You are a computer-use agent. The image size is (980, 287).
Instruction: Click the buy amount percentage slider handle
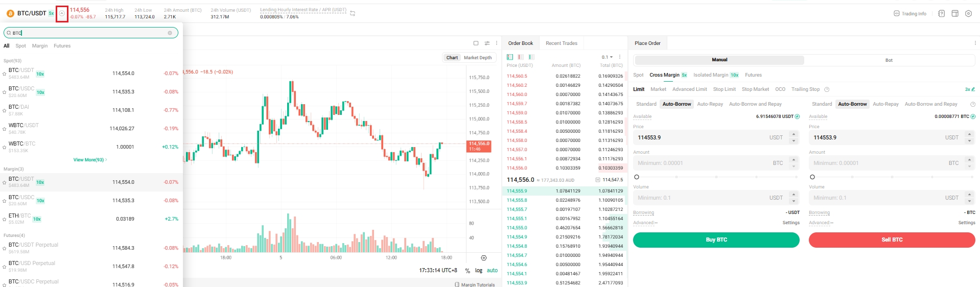[636, 177]
